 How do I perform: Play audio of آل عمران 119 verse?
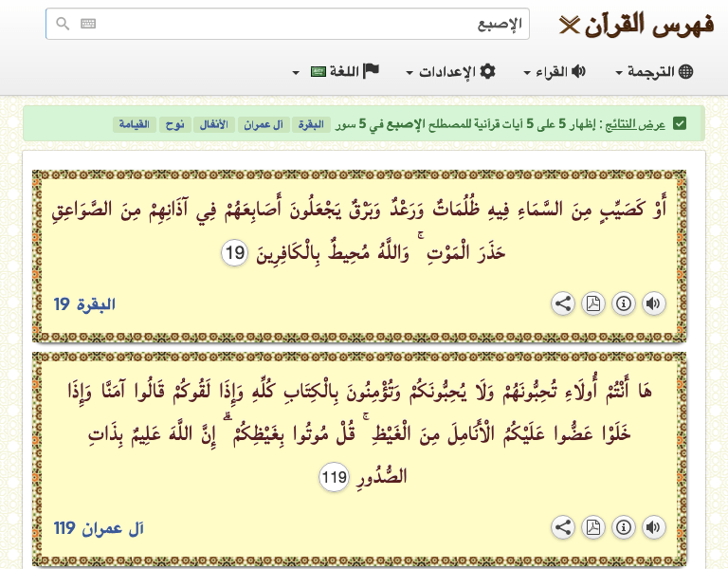pos(654,527)
